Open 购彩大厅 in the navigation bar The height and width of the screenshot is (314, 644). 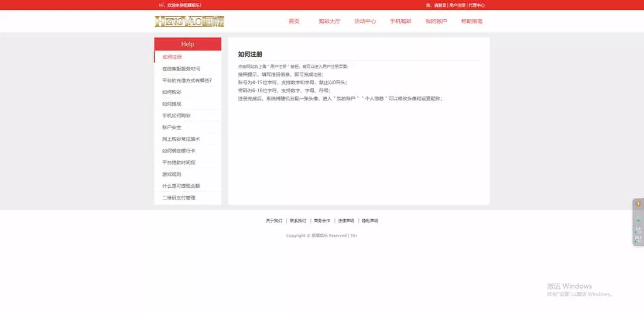coord(329,22)
